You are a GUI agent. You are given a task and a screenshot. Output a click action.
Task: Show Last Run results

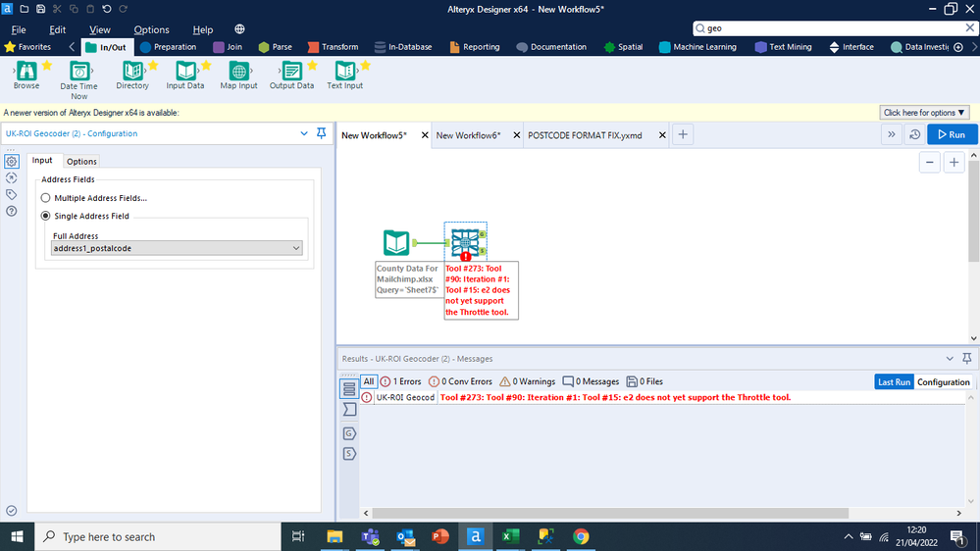(894, 381)
